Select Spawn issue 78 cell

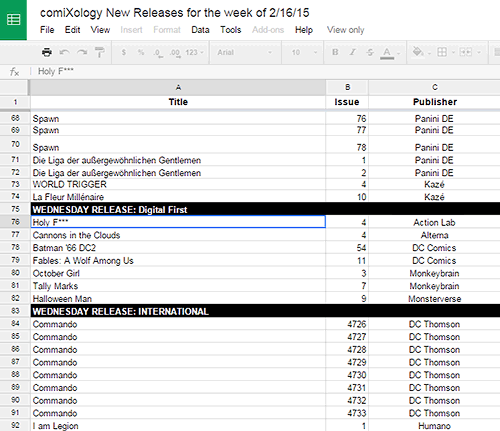pyautogui.click(x=347, y=145)
